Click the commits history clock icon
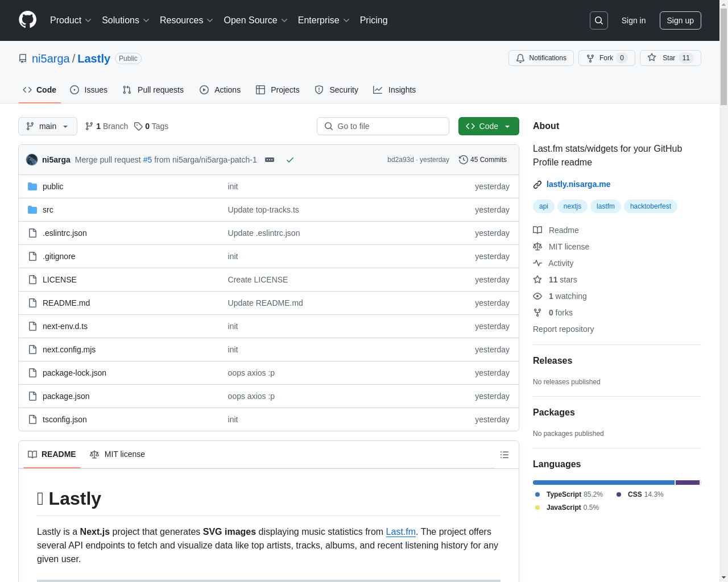The width and height of the screenshot is (728, 582). click(464, 160)
